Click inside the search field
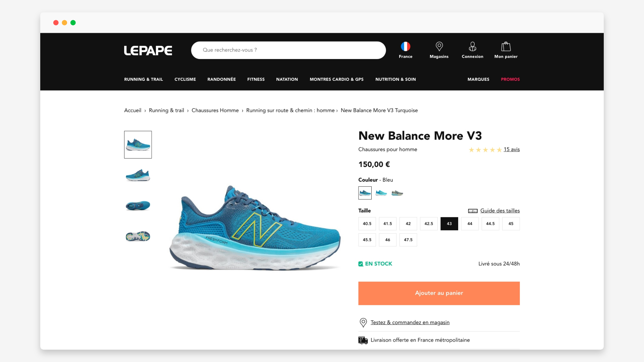 pos(288,50)
